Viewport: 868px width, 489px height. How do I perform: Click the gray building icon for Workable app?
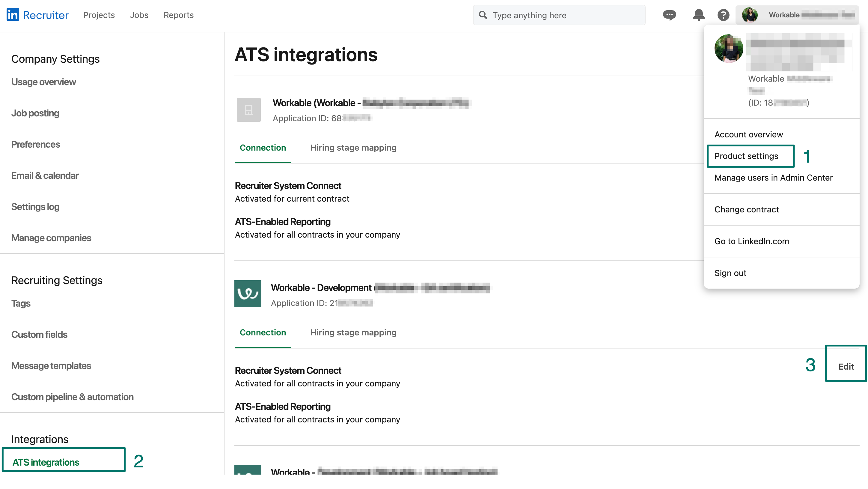(x=249, y=109)
